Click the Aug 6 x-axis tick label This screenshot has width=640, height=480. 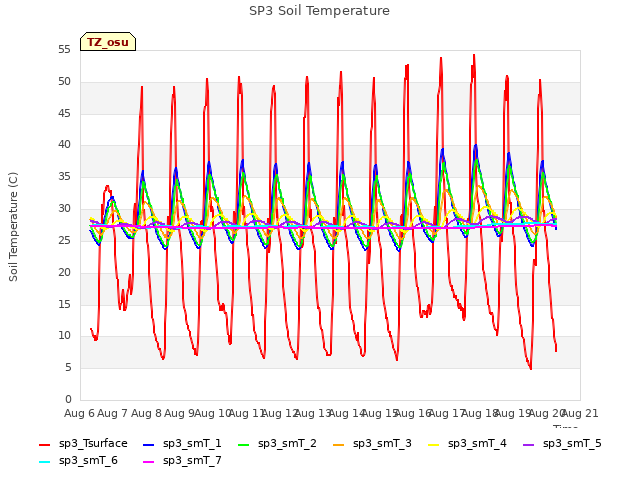coord(79,413)
